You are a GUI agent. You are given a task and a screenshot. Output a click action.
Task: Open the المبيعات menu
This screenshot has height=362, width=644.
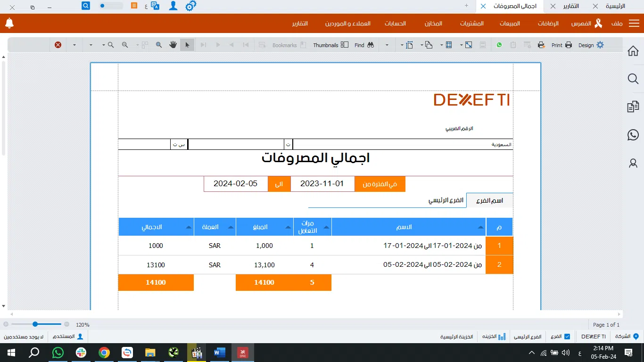pyautogui.click(x=510, y=24)
